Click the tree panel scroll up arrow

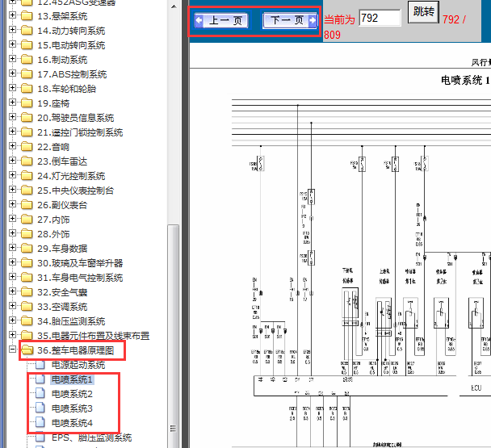(174, 6)
